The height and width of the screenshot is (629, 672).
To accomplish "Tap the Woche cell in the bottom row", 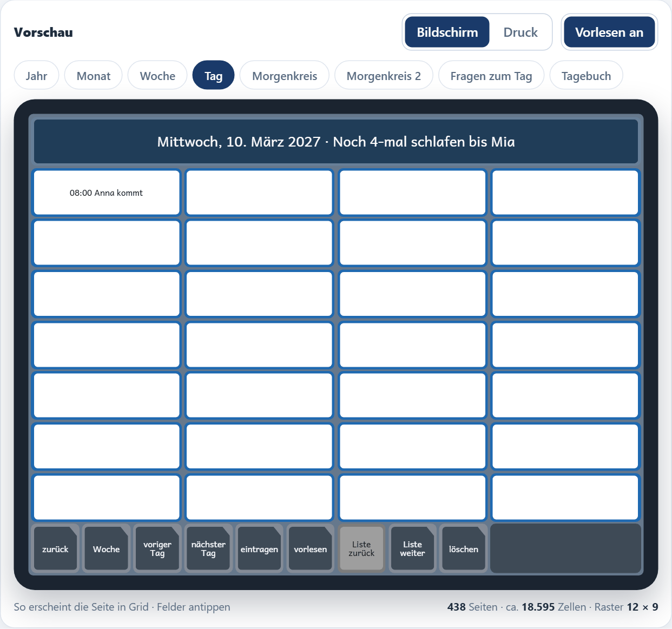I will click(106, 548).
